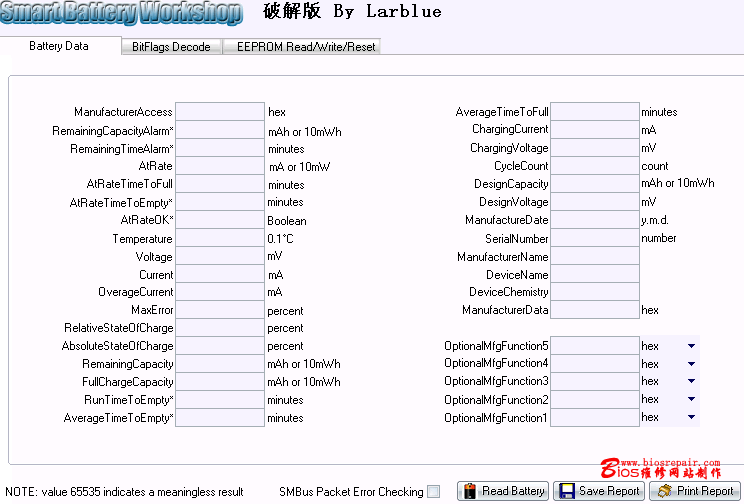Click the ManufactureDate field
Image resolution: width=744 pixels, height=504 pixels.
(595, 220)
